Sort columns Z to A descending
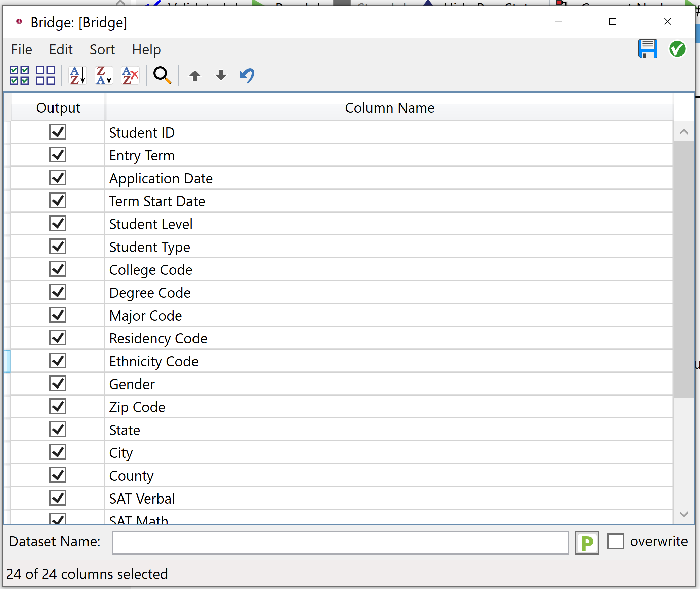This screenshot has height=589, width=700. click(104, 75)
